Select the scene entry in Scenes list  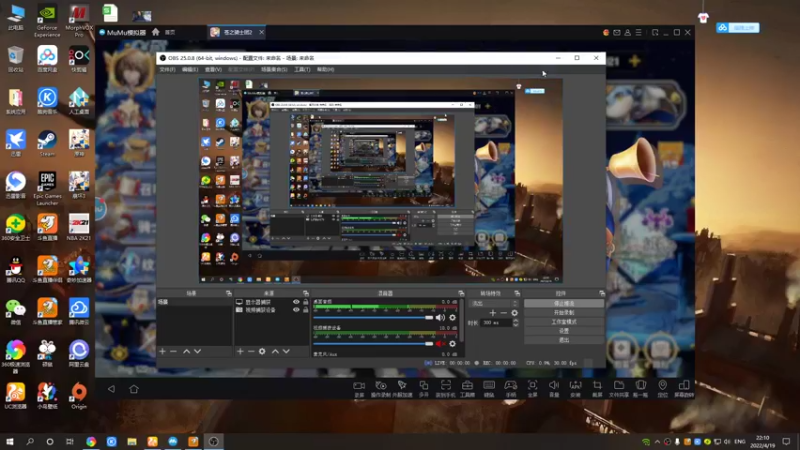click(194, 302)
